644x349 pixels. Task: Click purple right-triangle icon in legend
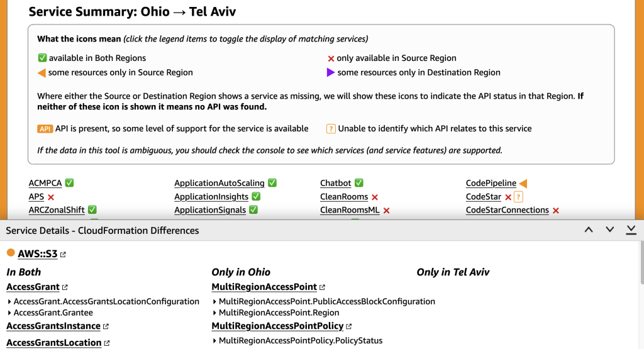(330, 73)
